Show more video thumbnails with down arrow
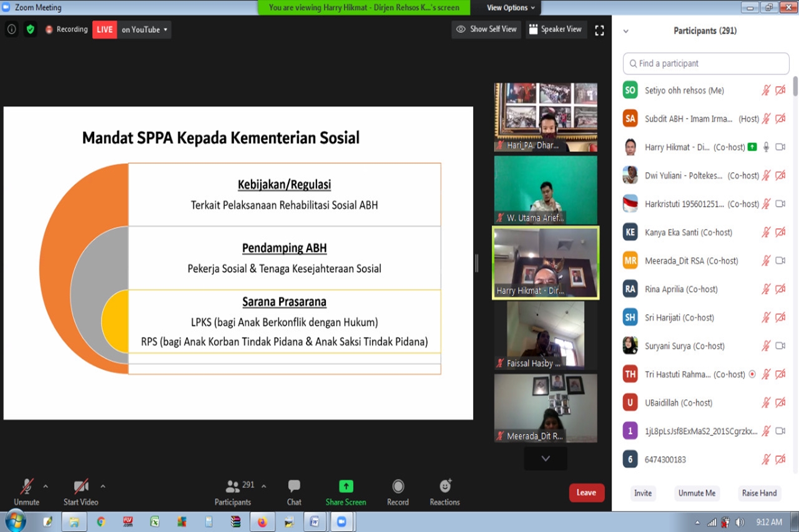799x532 pixels. click(546, 458)
